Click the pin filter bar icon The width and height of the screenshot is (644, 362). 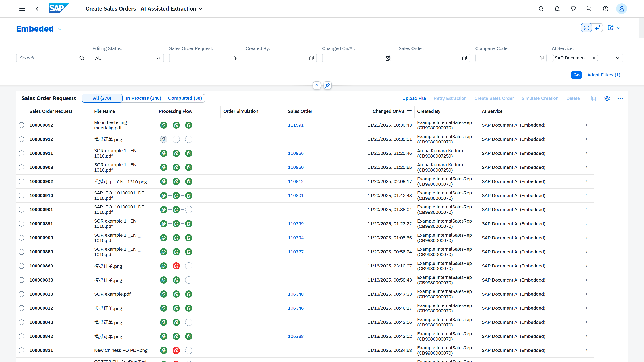(327, 85)
